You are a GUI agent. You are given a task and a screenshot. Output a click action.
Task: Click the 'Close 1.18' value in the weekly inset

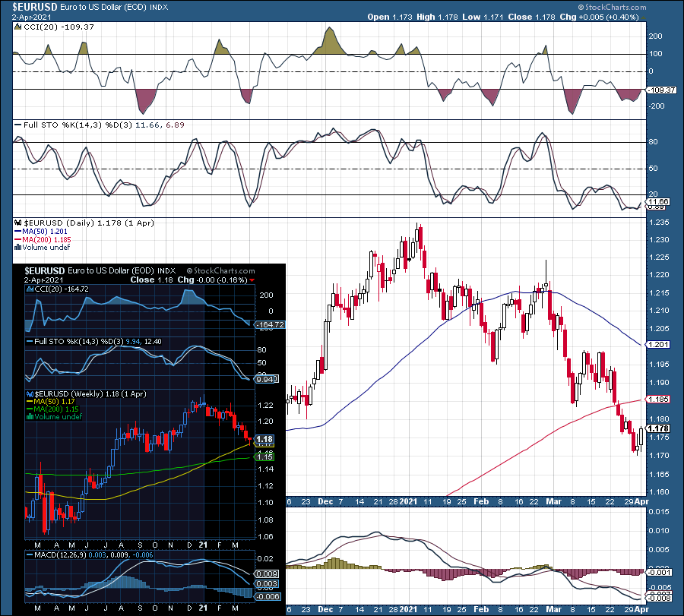point(151,280)
